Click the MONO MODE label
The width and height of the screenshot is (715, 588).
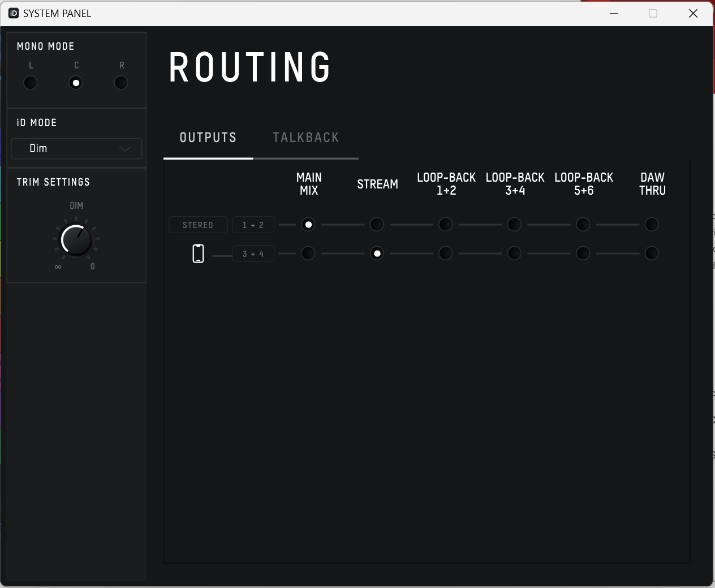point(46,46)
